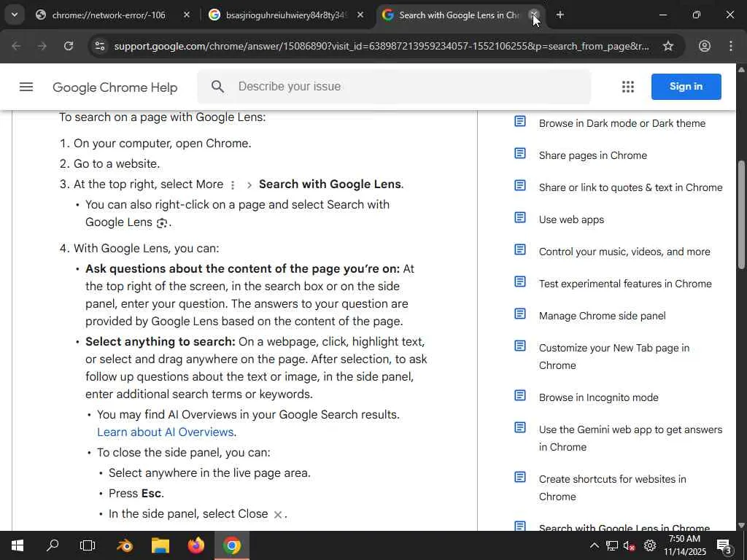747x560 pixels.
Task: Open Browse in Incognito mode article
Action: 598,397
